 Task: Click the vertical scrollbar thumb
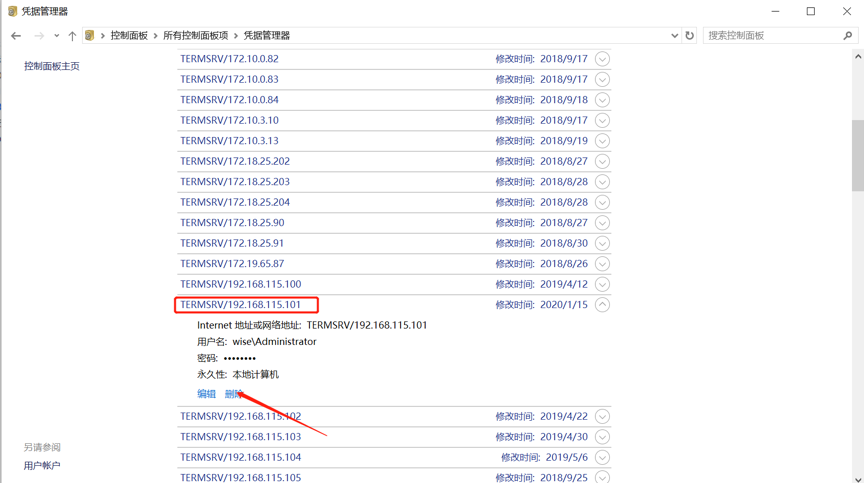857,155
